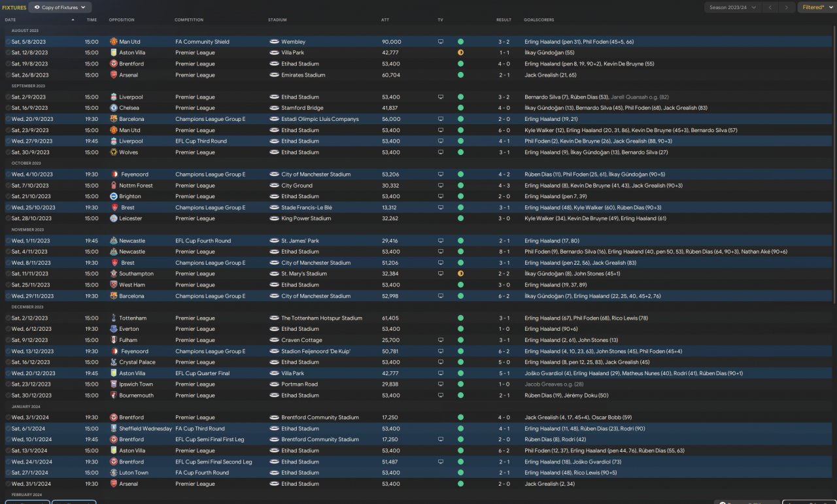Viewport: 837px width, 504px height.
Task: Click the Nottm Forest badge on Sat 7/10/2023
Action: 114,186
